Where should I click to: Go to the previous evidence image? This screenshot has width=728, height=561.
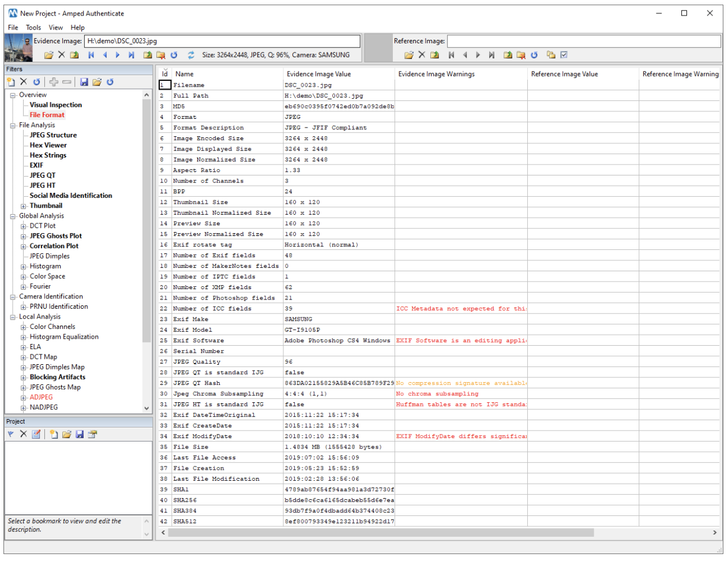[104, 55]
